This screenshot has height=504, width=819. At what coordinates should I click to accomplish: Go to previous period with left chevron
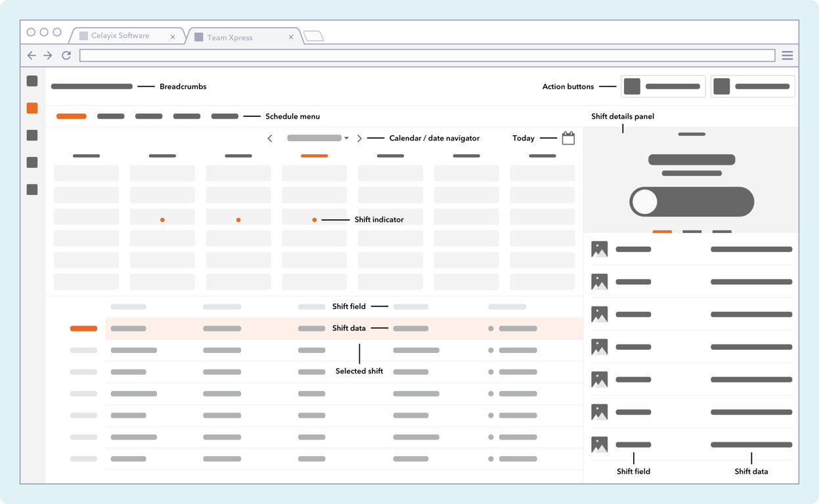pos(270,138)
